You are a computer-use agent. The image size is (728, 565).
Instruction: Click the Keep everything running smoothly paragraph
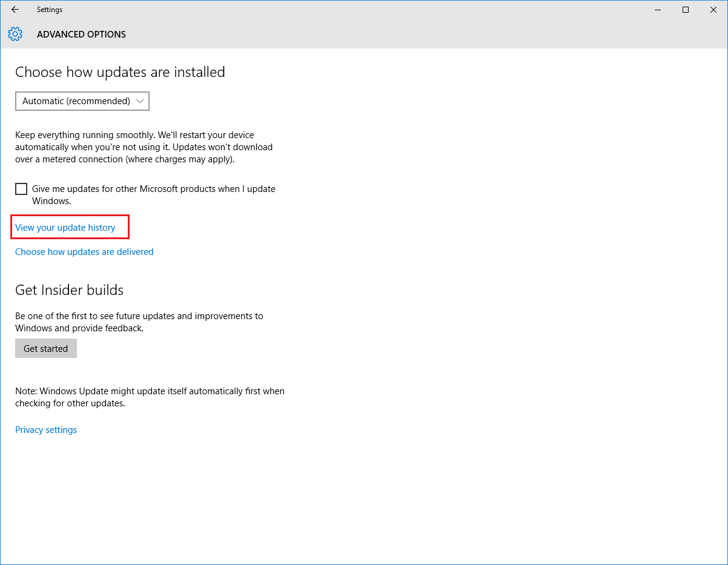144,147
